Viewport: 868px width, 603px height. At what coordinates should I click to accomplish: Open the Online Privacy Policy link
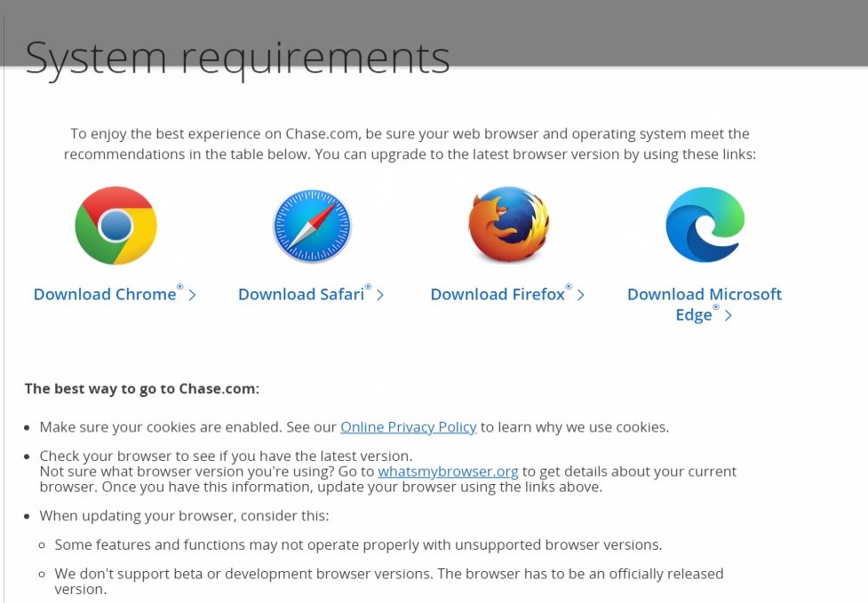tap(409, 427)
